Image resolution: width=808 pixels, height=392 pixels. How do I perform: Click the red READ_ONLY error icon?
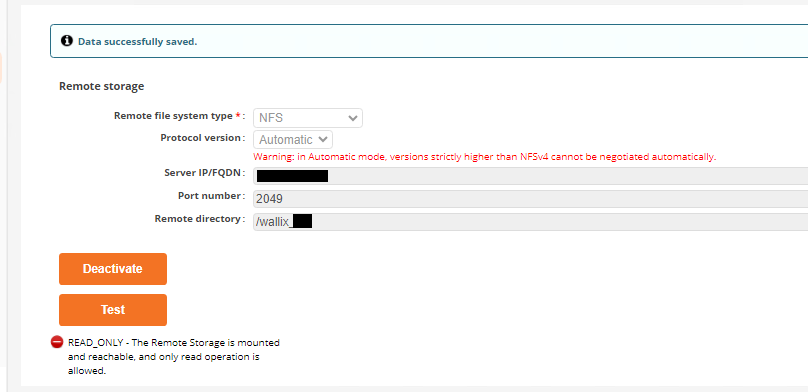point(57,342)
